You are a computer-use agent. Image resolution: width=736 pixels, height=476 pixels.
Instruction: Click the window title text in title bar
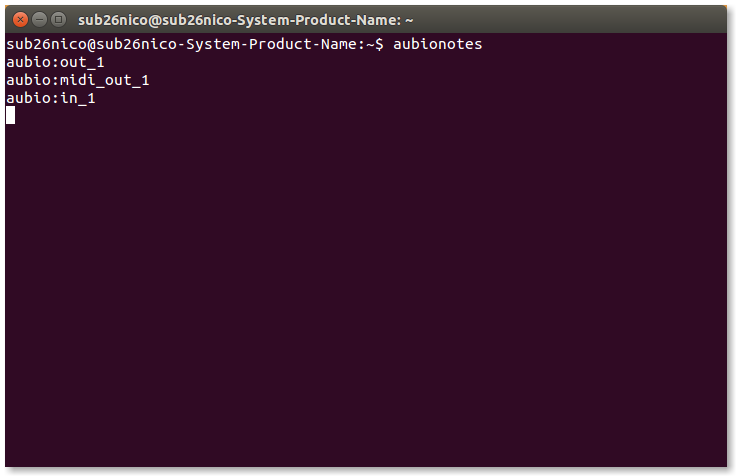(x=245, y=19)
